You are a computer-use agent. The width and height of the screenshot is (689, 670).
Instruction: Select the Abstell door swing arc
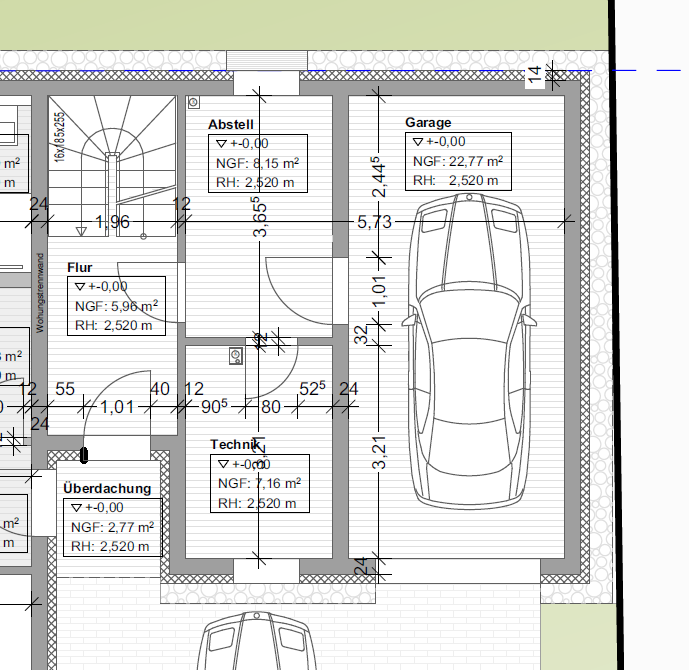(x=302, y=290)
